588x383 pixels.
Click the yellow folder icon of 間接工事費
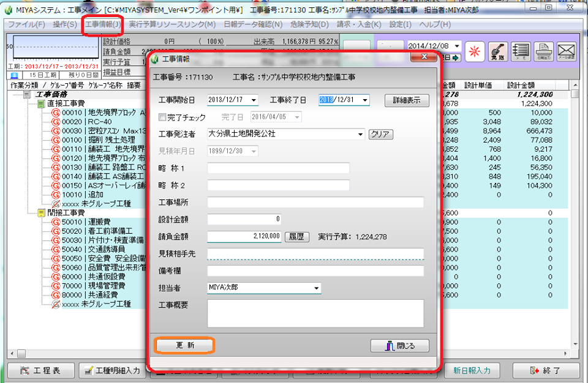pyautogui.click(x=41, y=213)
